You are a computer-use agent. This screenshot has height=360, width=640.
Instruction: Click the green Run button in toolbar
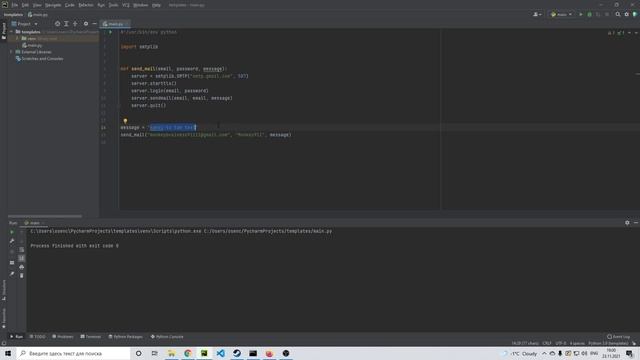pyautogui.click(x=581, y=14)
